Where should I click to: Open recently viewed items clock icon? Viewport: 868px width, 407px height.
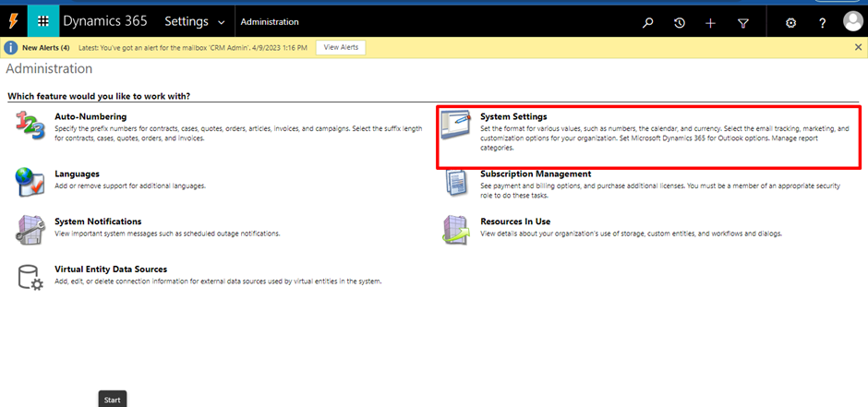point(680,23)
